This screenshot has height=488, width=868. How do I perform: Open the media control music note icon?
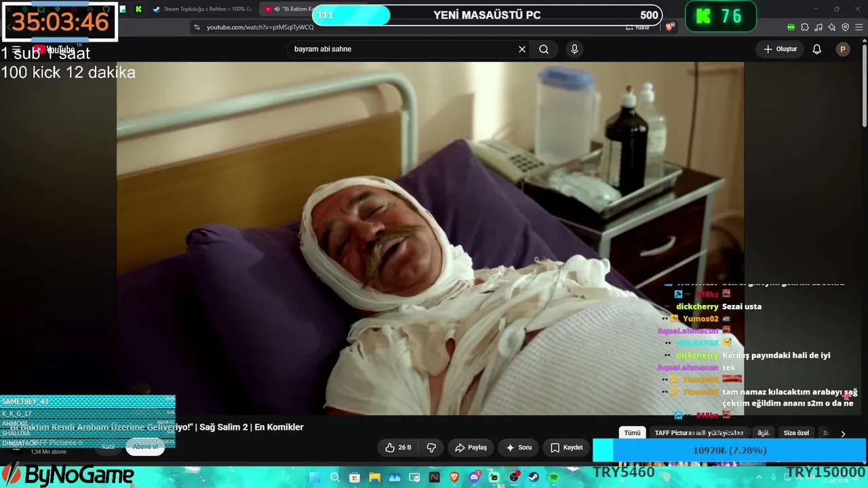(818, 27)
